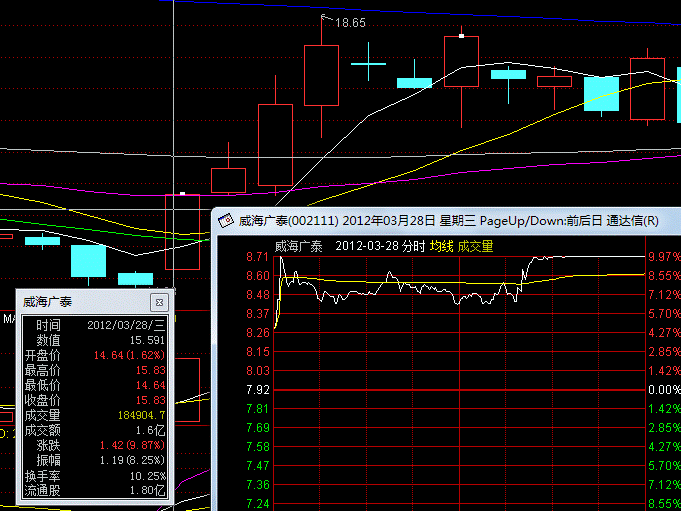Click the 8.71 price axis label
681x511 pixels.
(x=258, y=257)
